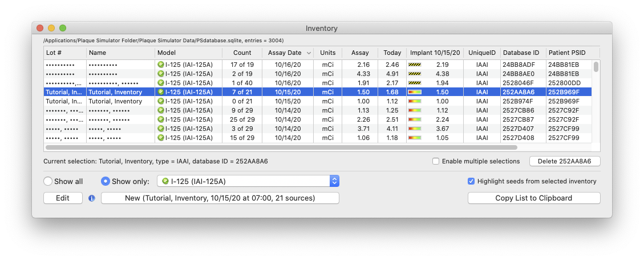The image size is (644, 260).
Task: Select the Show all radio button
Action: [x=48, y=181]
